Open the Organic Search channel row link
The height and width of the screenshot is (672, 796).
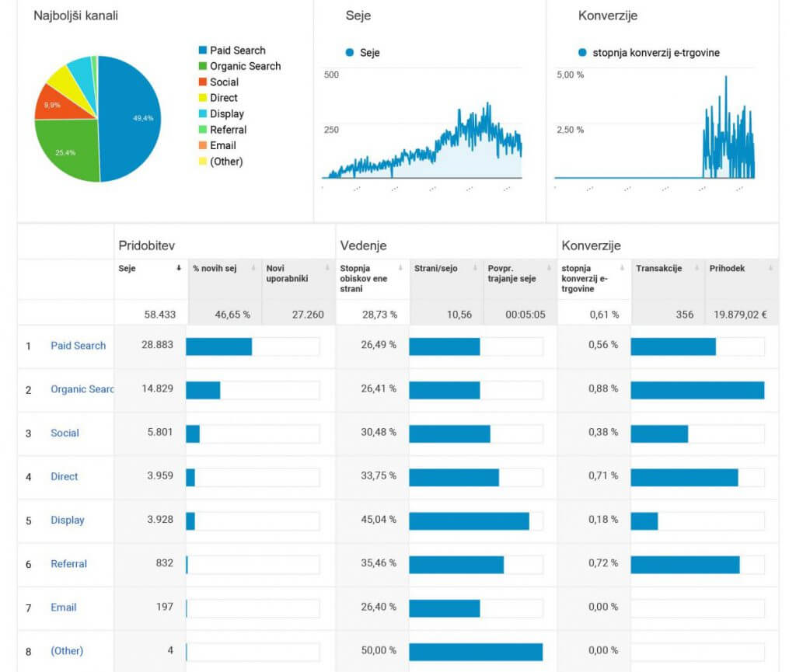pos(82,389)
